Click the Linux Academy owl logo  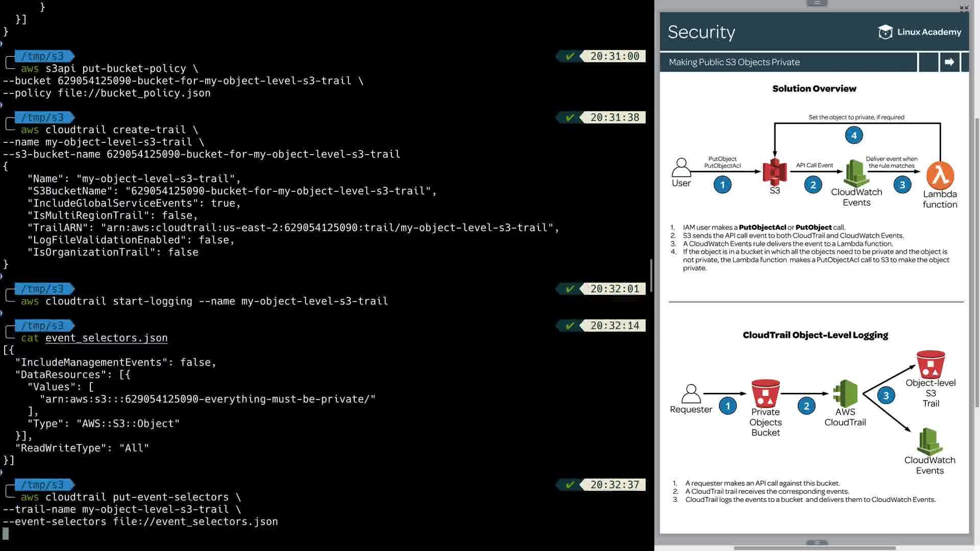[885, 32]
